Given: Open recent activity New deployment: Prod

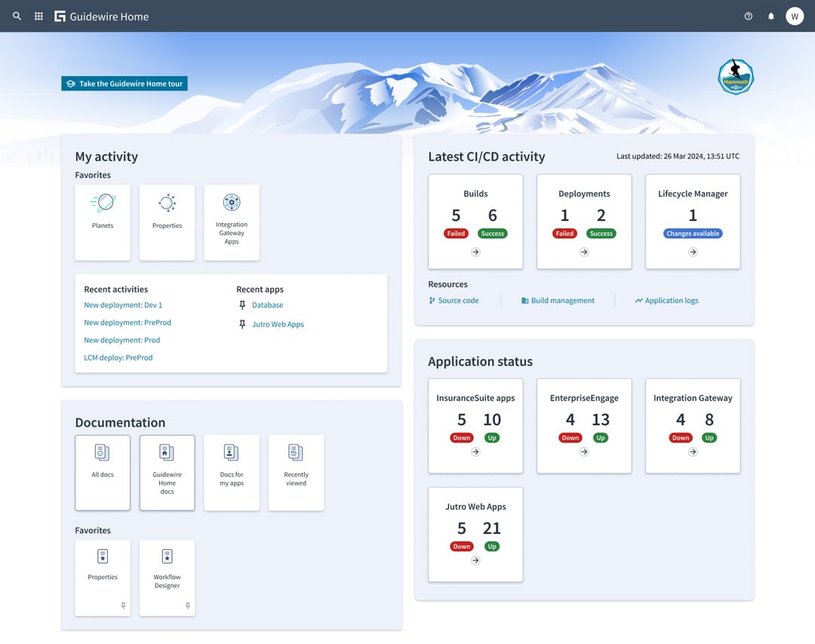Looking at the screenshot, I should (x=122, y=340).
